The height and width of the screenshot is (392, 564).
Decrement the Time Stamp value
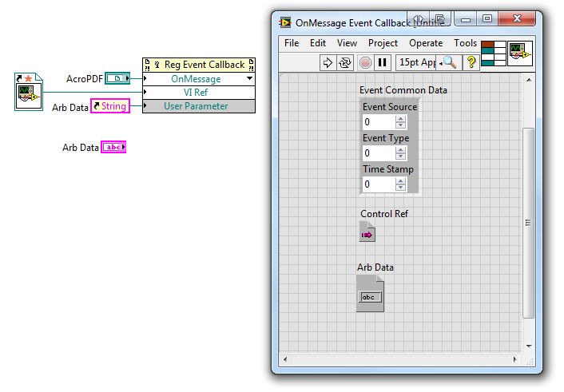(400, 188)
